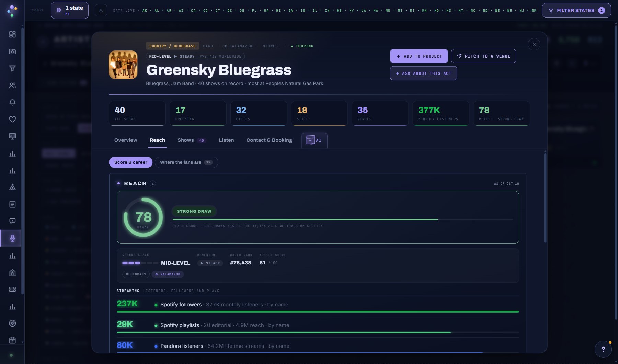
Task: Select the active microphone icon in the sidebar
Action: (x=12, y=238)
